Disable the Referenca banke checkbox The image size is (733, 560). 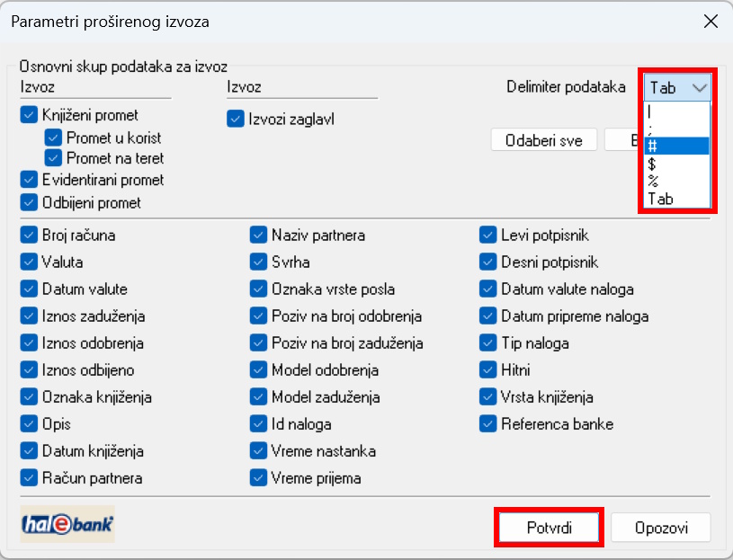(x=488, y=423)
